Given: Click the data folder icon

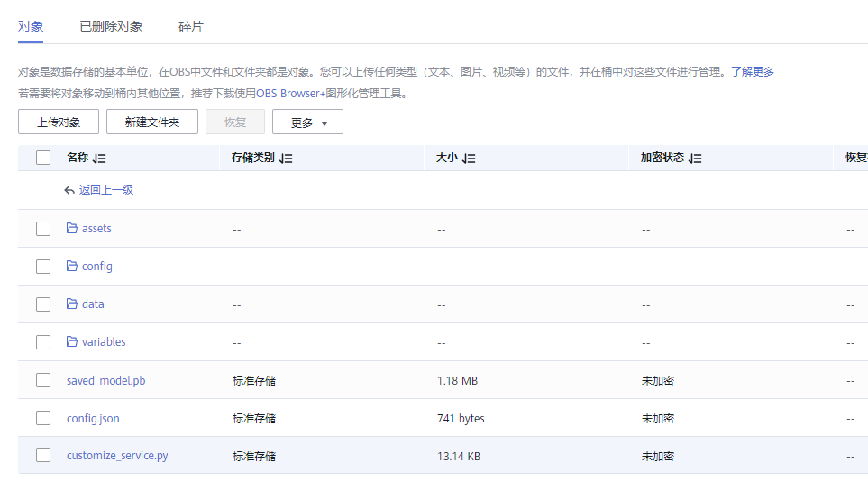Looking at the screenshot, I should pyautogui.click(x=72, y=304).
